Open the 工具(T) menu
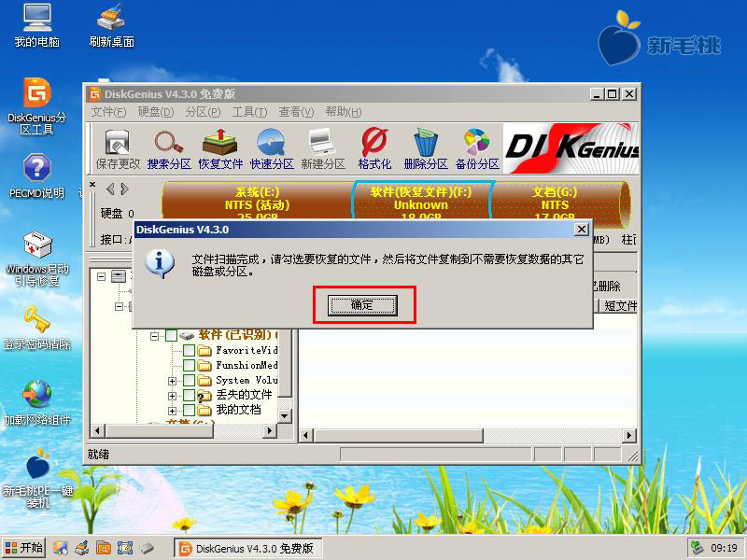 point(249,112)
